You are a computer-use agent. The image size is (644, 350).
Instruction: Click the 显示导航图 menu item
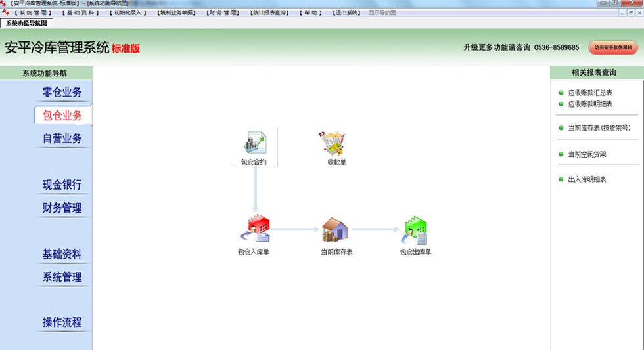[382, 12]
